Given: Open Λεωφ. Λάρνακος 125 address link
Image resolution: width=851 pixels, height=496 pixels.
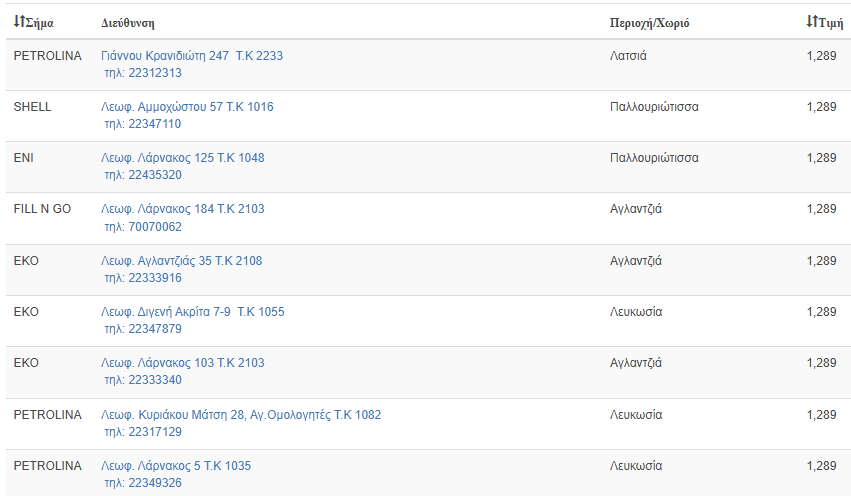Looking at the screenshot, I should click(182, 158).
